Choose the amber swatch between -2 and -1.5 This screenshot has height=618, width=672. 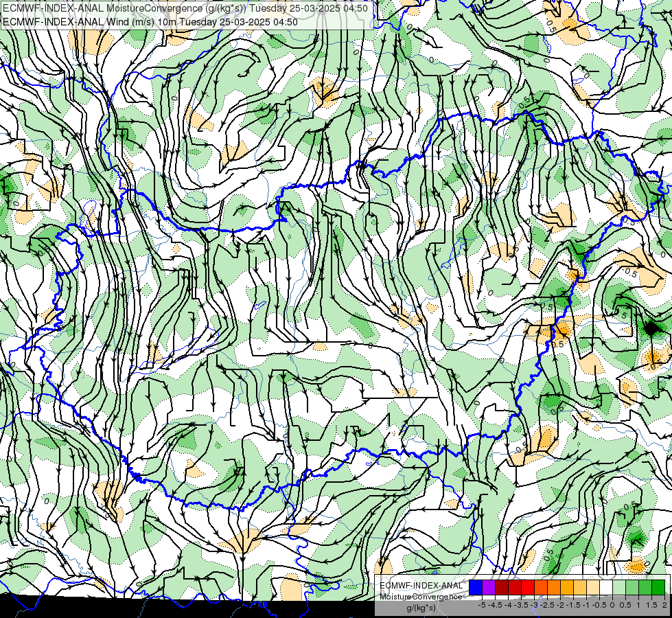[x=567, y=588]
